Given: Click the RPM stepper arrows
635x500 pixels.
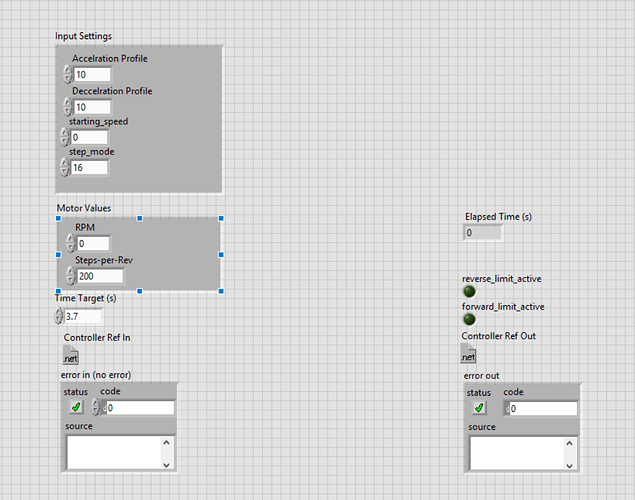Looking at the screenshot, I should (x=71, y=243).
